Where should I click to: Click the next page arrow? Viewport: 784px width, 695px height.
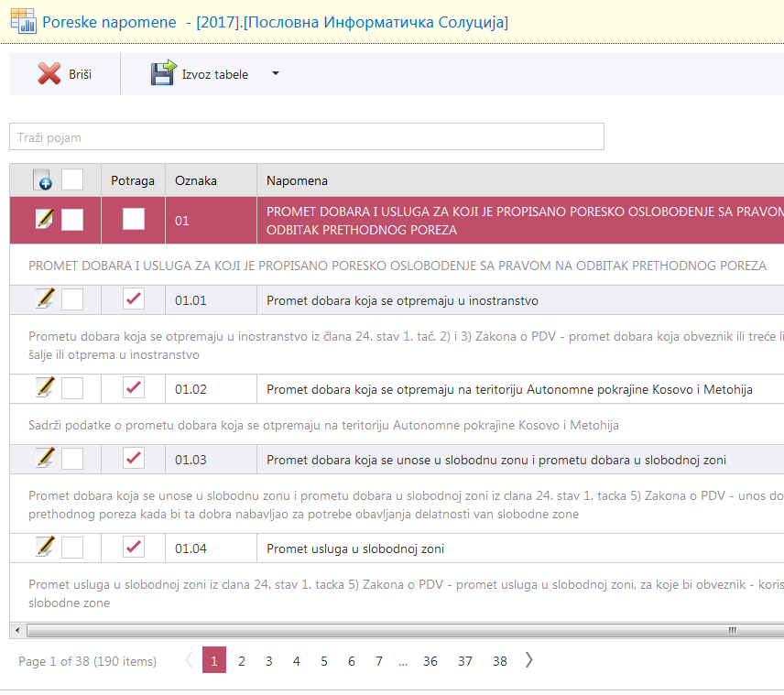click(x=529, y=660)
